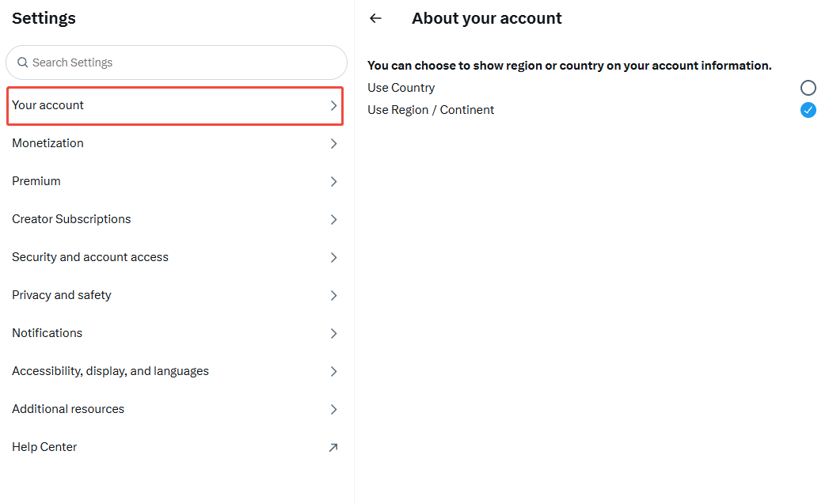This screenshot has height=504, width=829.
Task: Click the chevron beside Additional resources
Action: coord(333,409)
